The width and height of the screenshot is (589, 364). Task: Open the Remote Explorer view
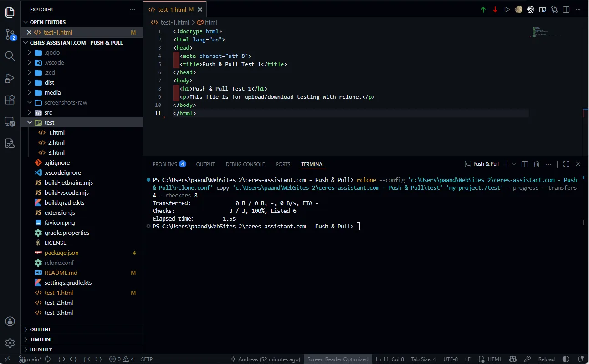coord(10,121)
